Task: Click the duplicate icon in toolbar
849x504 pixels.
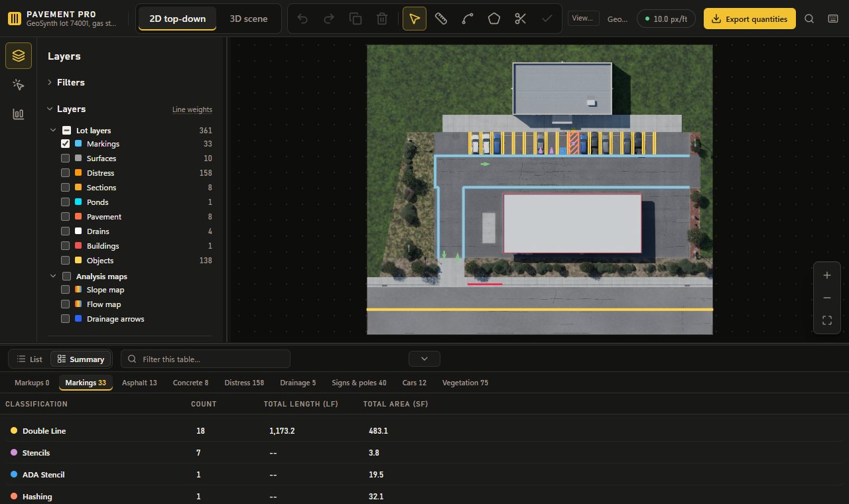Action: click(356, 19)
